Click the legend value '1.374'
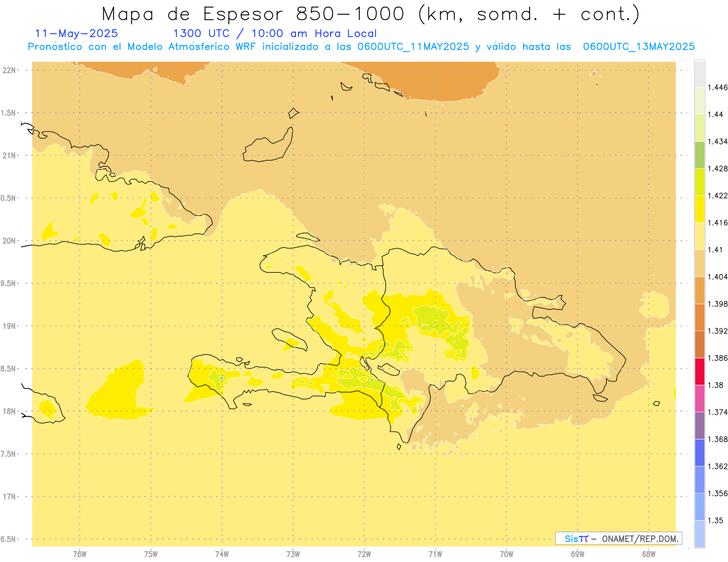Viewport: 728px width, 562px height. pos(718,412)
